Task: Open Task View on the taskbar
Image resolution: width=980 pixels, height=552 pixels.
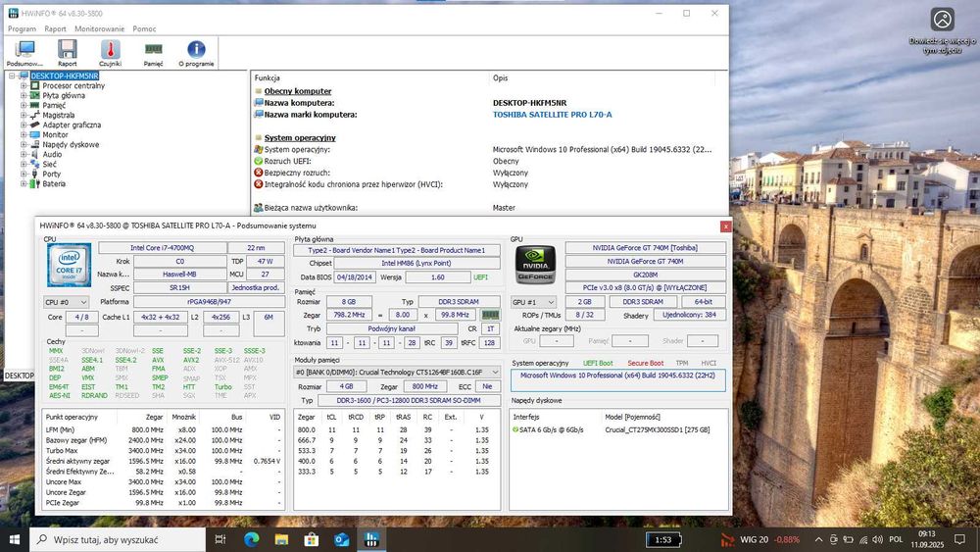Action: (x=220, y=539)
